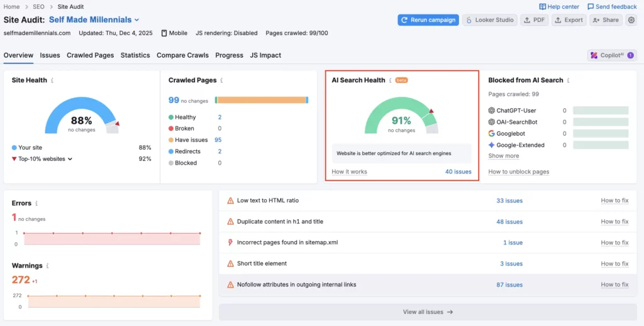Click the Rerun campaign button

pyautogui.click(x=428, y=20)
